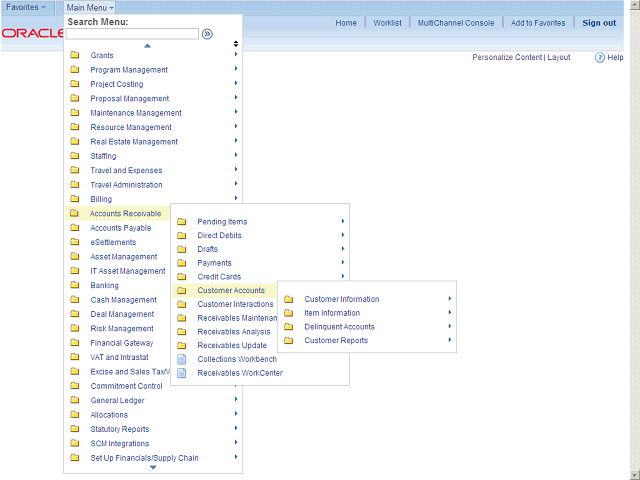Select VAT and Intrastat menu item
640x480 pixels.
(119, 357)
